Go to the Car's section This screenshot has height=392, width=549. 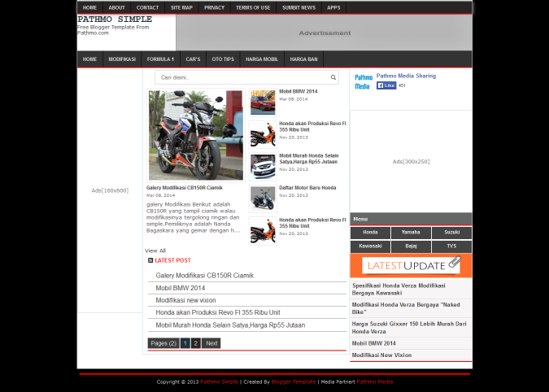pos(193,59)
